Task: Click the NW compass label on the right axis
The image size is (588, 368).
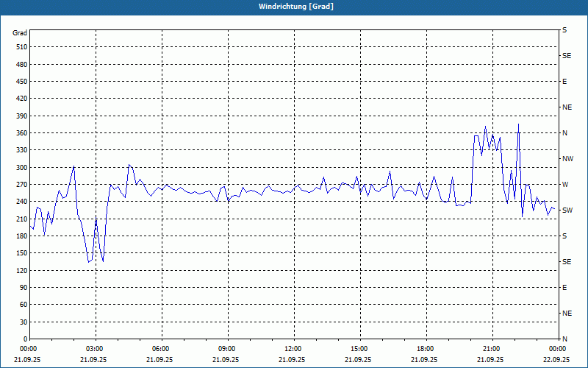Action: click(567, 159)
